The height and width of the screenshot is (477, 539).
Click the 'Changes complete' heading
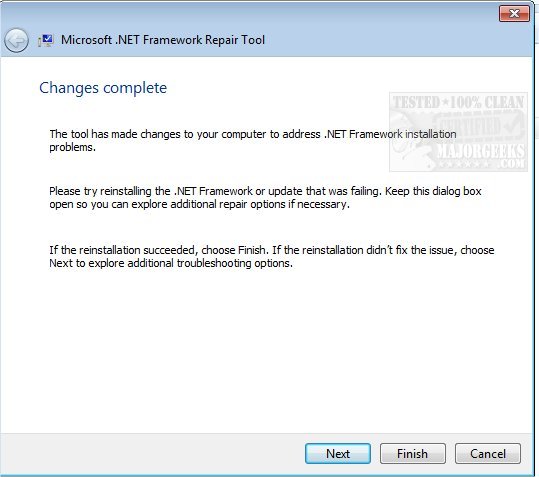(103, 88)
